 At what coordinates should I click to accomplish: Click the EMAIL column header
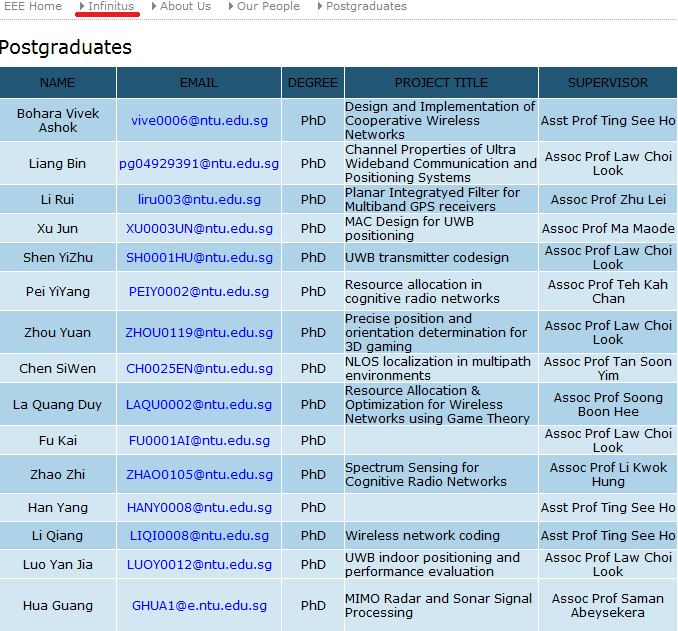199,83
